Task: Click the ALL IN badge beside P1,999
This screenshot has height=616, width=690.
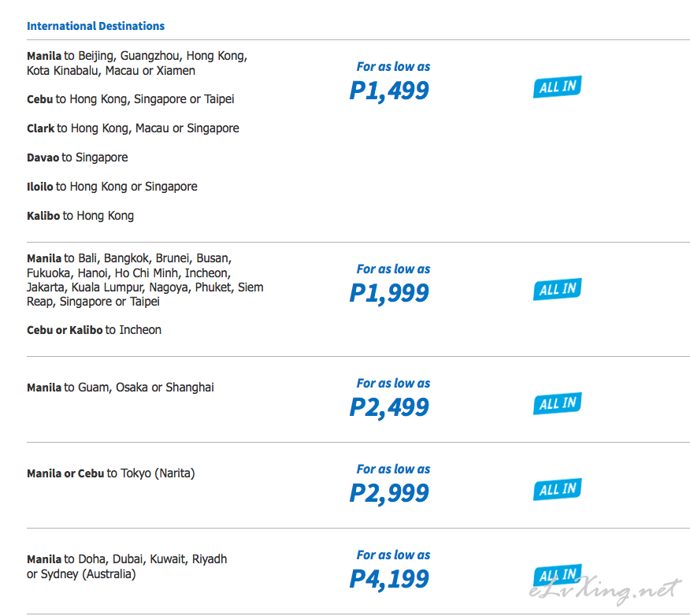Action: [557, 289]
